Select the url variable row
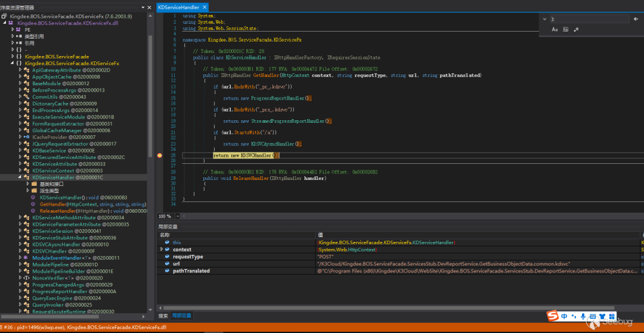 click(x=401, y=263)
